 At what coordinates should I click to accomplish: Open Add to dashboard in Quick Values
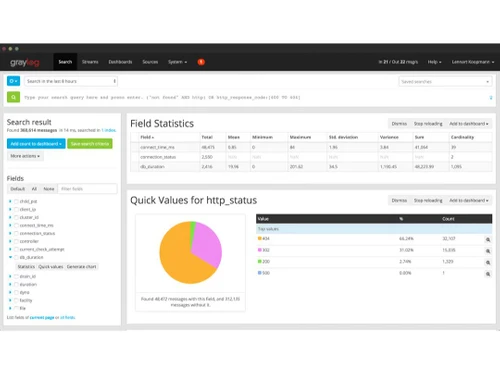pos(469,200)
